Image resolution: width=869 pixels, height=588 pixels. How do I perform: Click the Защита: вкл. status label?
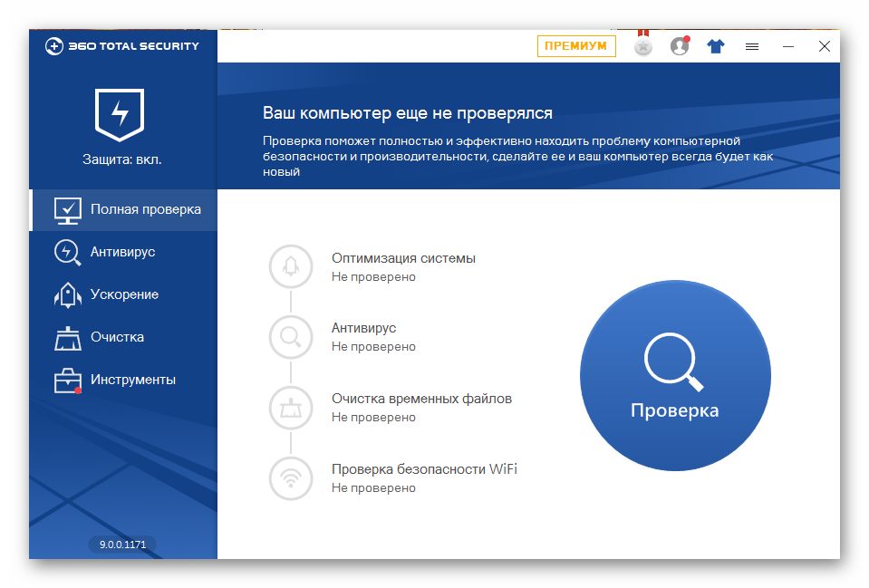122,159
